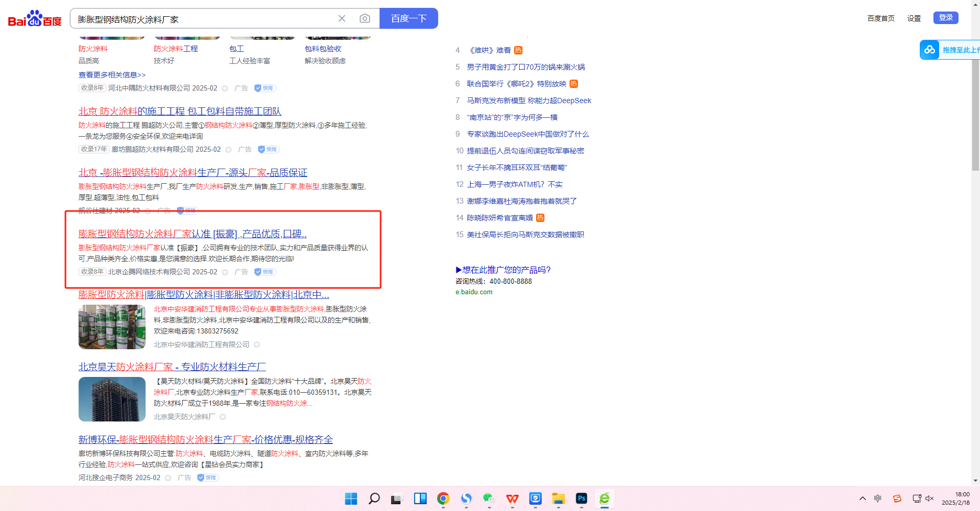Click the camera image search icon
This screenshot has height=511, width=980.
click(x=365, y=19)
